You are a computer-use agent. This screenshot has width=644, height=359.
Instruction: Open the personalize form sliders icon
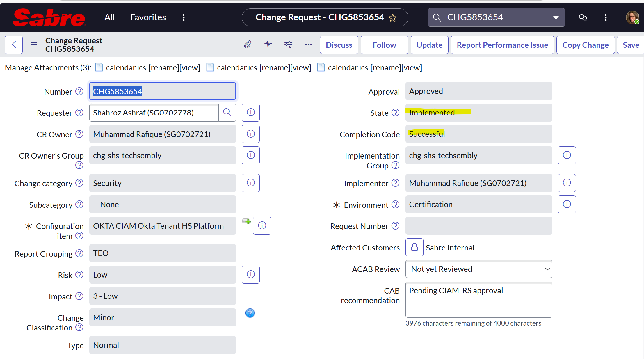click(288, 45)
